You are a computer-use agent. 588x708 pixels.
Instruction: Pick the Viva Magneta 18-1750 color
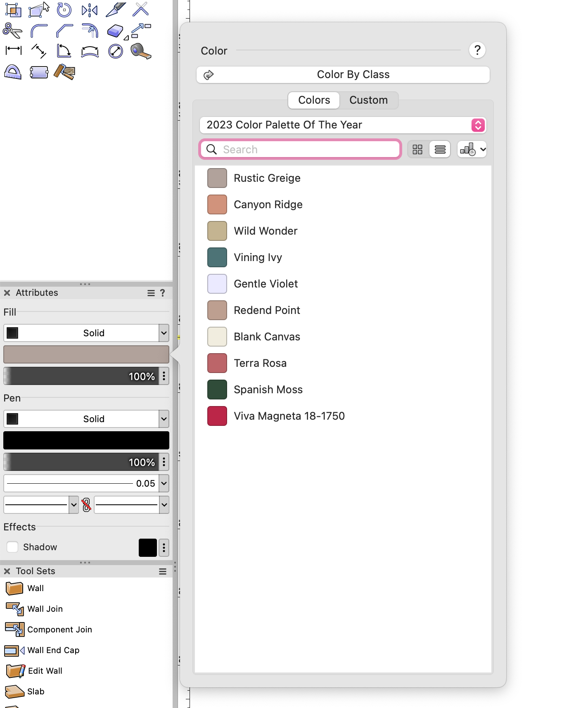point(343,416)
